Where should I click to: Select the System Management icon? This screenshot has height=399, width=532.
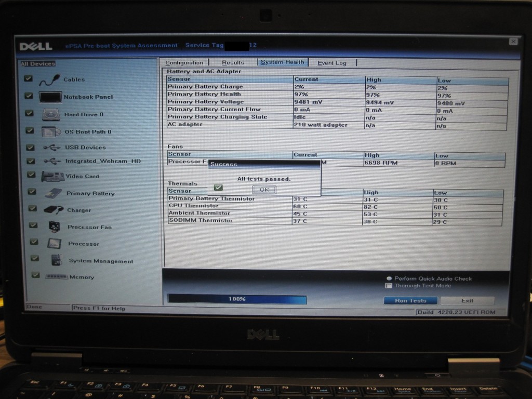(56, 260)
